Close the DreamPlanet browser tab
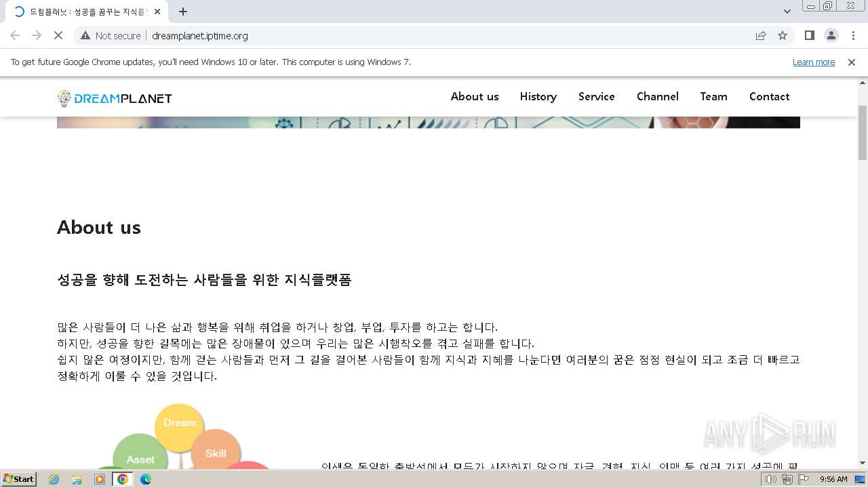 [x=158, y=12]
